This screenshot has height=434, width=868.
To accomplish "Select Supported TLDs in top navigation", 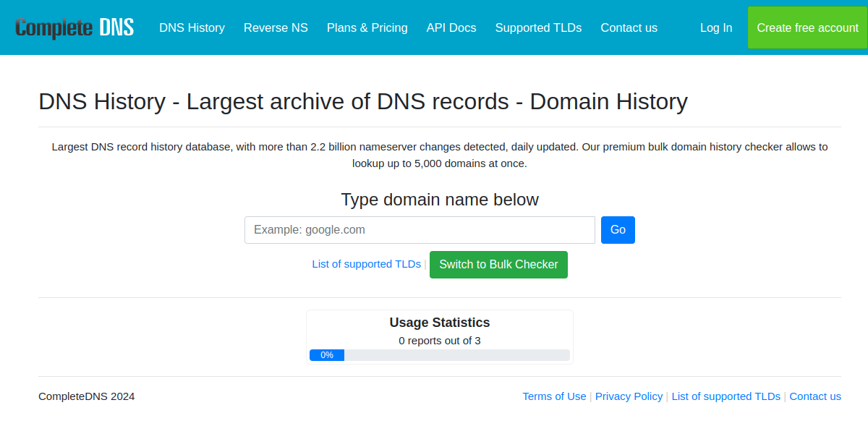I will (x=538, y=27).
